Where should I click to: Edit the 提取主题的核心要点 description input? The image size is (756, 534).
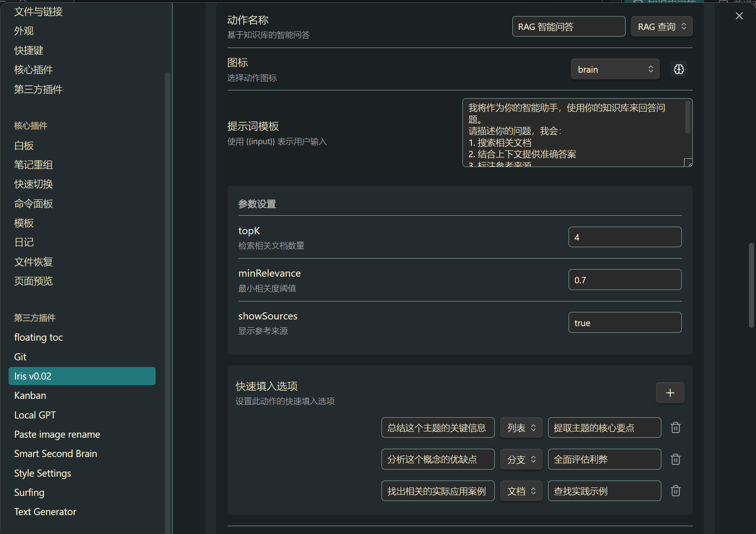point(604,428)
